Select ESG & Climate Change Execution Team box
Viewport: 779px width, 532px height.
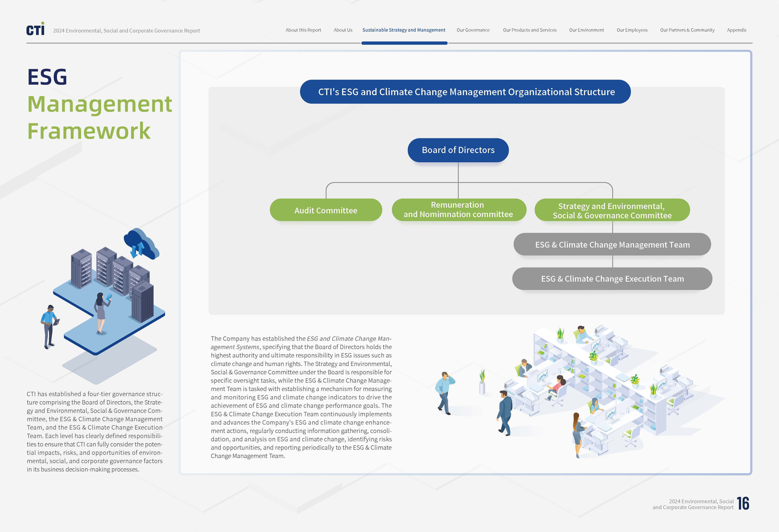612,279
